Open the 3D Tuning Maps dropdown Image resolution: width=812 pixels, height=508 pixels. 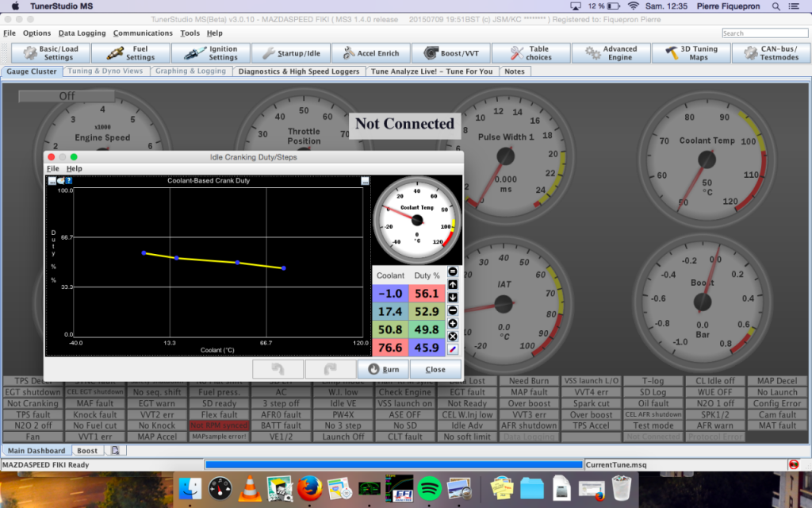pyautogui.click(x=691, y=53)
